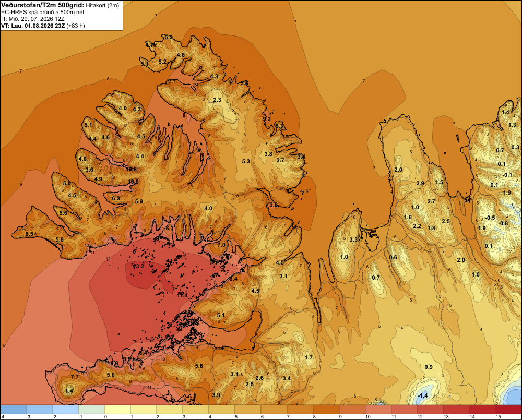The height and width of the screenshot is (420, 522).
Task: Select the 0.6 temperature label
Action: 393,257
